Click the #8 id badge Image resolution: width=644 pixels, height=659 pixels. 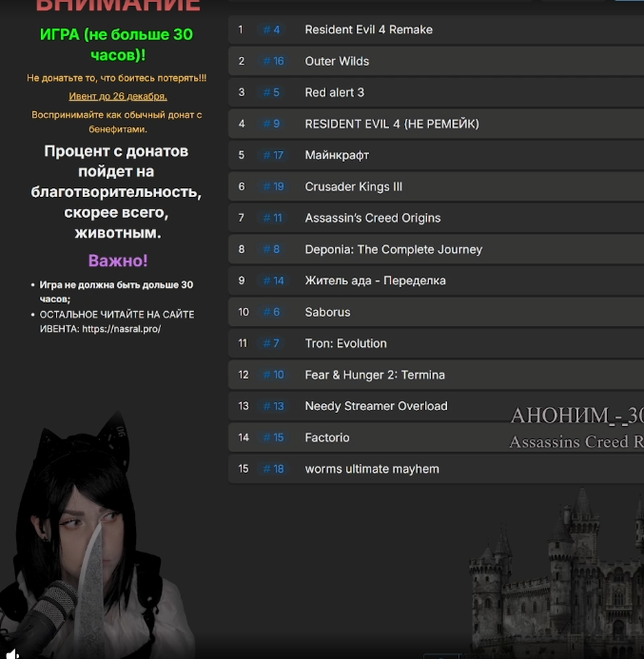pos(271,249)
